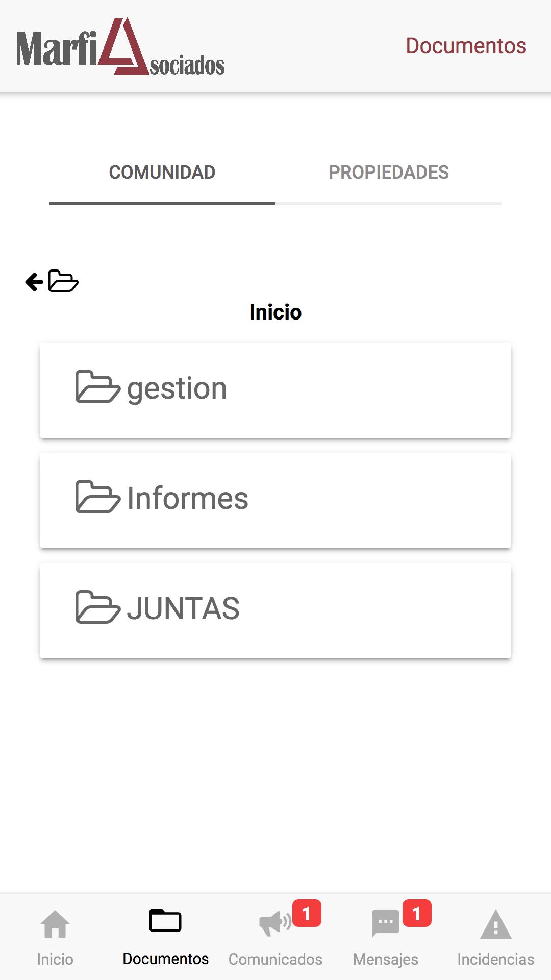Click the gestion folder icon
The image size is (551, 980).
98,387
